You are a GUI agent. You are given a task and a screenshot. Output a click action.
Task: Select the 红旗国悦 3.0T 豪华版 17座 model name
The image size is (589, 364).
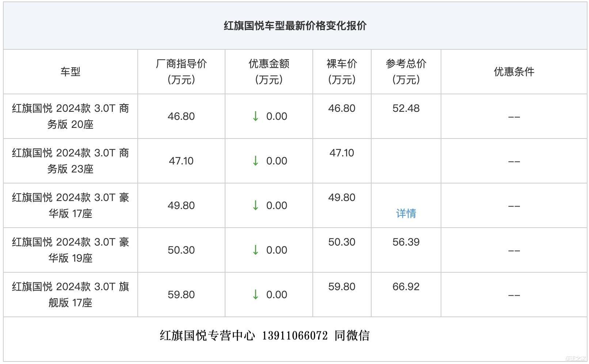tap(71, 205)
